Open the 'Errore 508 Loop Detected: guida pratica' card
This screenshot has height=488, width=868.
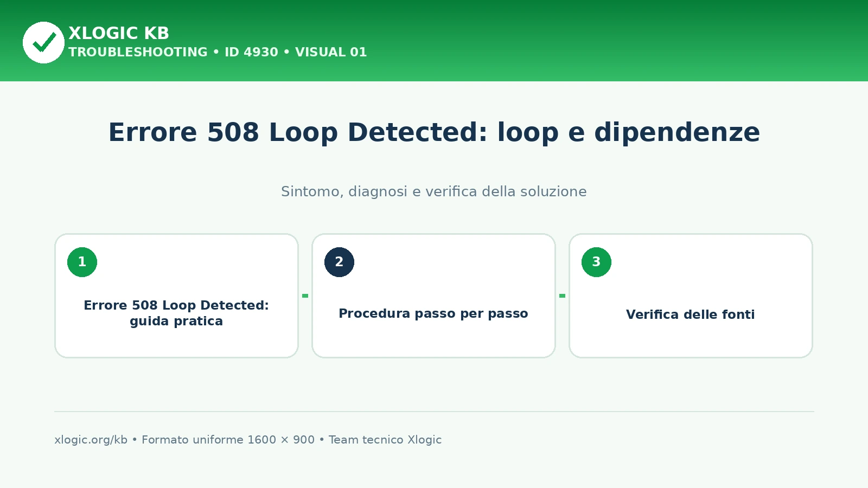pos(176,296)
